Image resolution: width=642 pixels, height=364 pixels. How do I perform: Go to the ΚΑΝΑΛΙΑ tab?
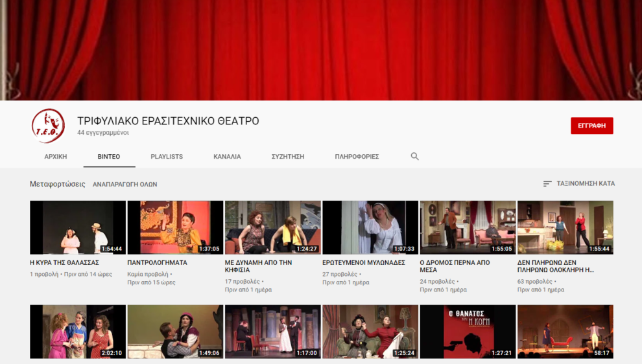pyautogui.click(x=227, y=157)
